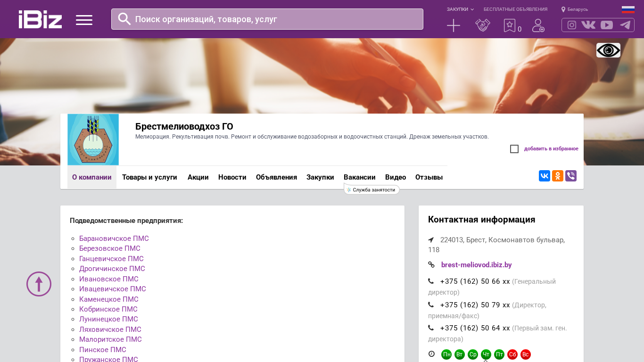Image resolution: width=644 pixels, height=362 pixels.
Task: Click the plus add icon in header
Action: click(x=453, y=25)
